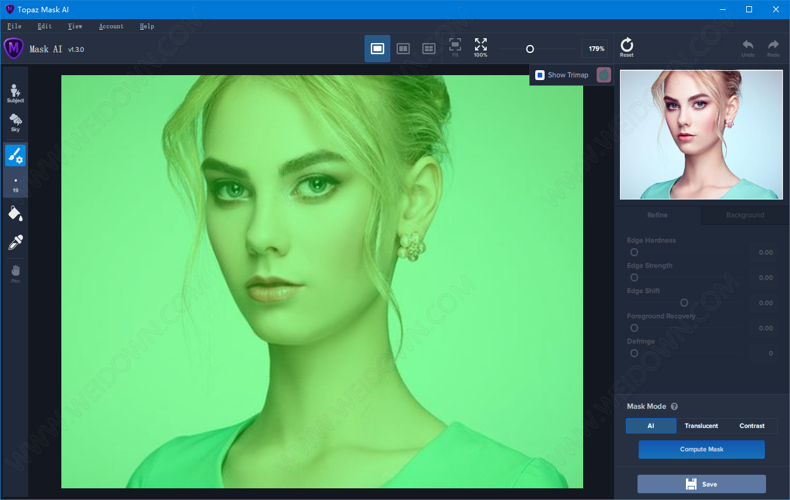Switch to side-by-side split view
This screenshot has height=500, width=790.
coord(403,48)
